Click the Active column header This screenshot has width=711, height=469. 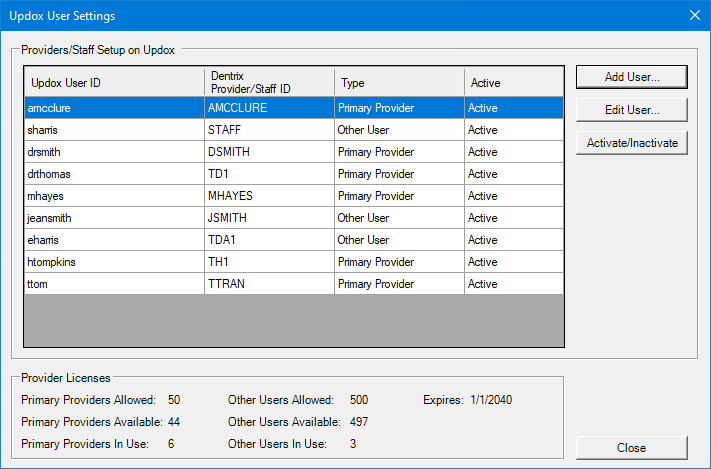point(514,82)
